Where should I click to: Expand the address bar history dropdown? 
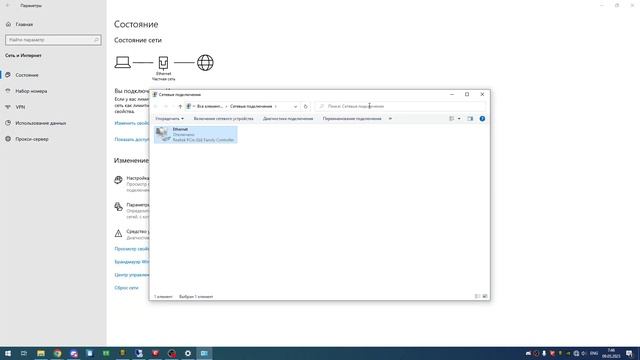tap(295, 107)
